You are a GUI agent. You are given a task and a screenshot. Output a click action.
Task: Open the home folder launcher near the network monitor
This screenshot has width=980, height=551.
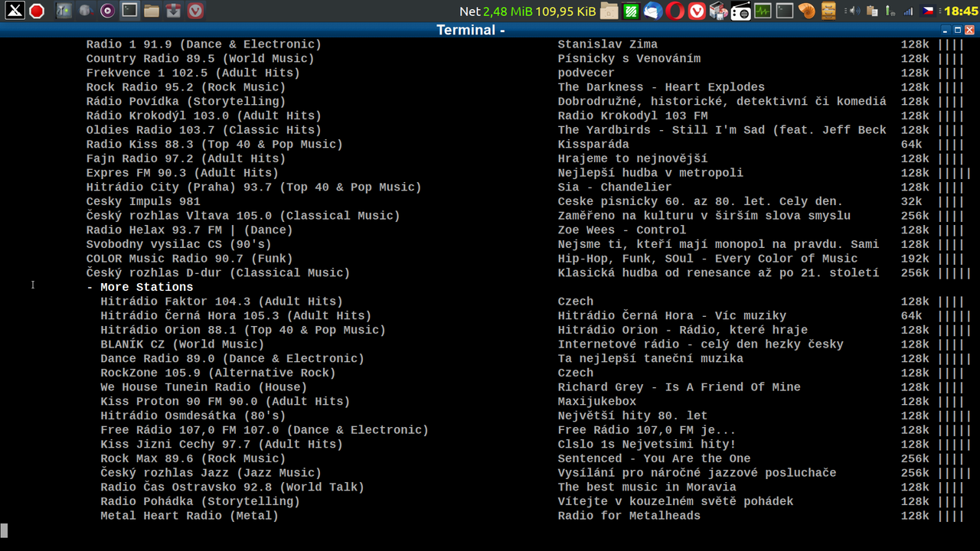(609, 11)
